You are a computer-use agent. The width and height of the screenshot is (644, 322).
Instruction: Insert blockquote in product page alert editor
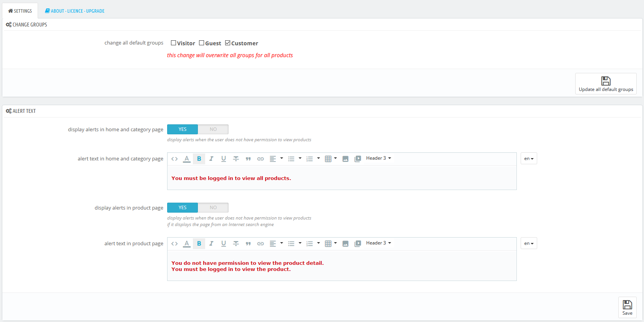(x=248, y=244)
